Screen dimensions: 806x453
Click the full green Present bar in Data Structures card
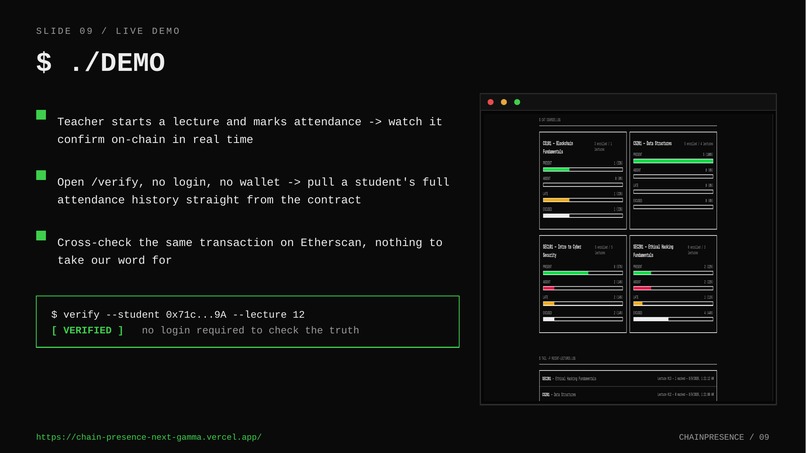(673, 161)
